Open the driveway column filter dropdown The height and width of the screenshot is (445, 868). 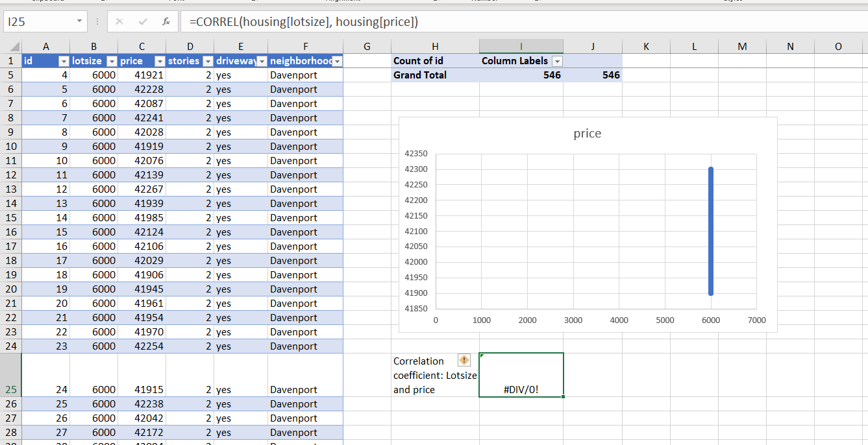[x=262, y=61]
